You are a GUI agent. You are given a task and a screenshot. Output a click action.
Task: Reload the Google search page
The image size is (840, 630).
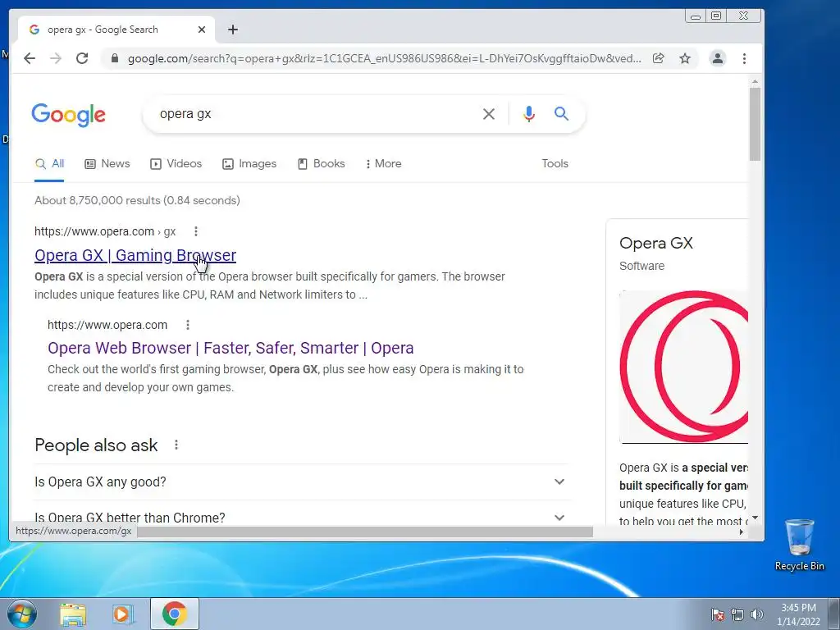tap(82, 58)
